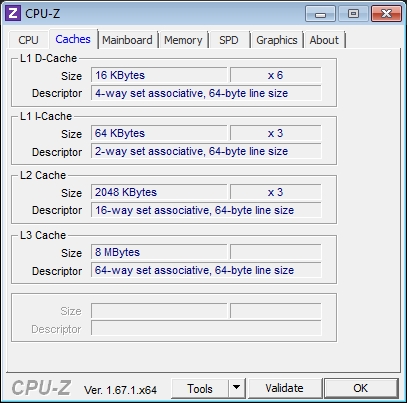Click the L3 Cache size field 8 MBytes
407x403 pixels.
coord(159,252)
